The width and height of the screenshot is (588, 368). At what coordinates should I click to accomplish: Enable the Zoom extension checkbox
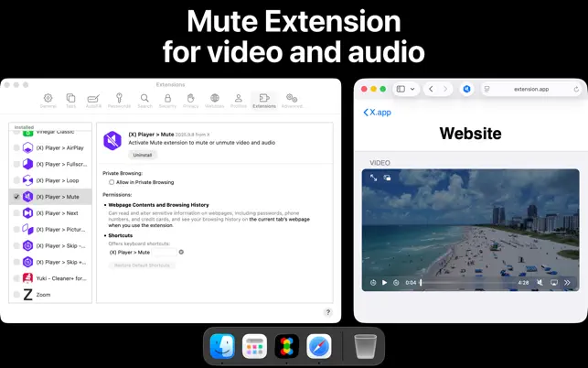(16, 295)
